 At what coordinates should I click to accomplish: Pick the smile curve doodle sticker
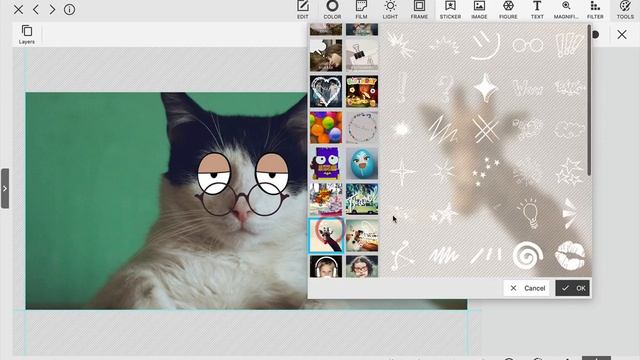tap(485, 45)
